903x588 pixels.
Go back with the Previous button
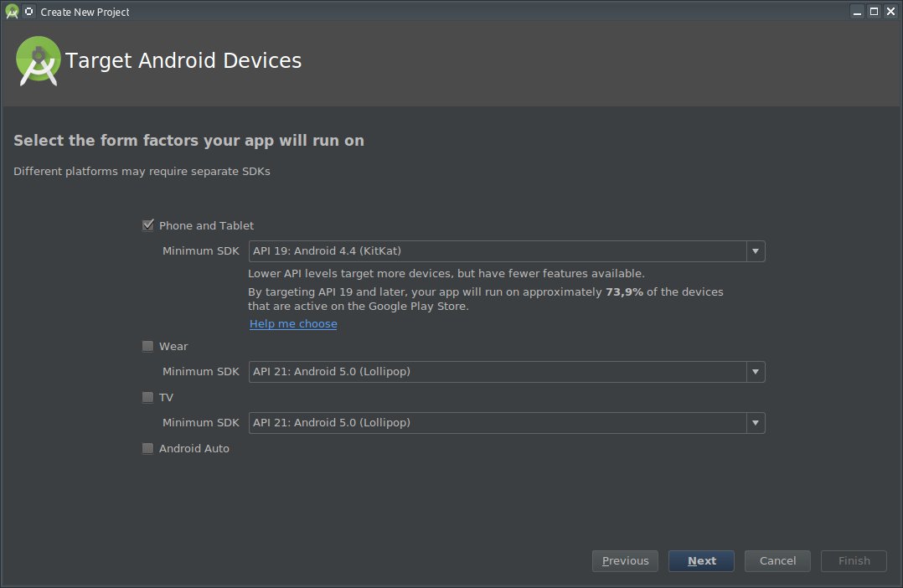[x=625, y=561]
